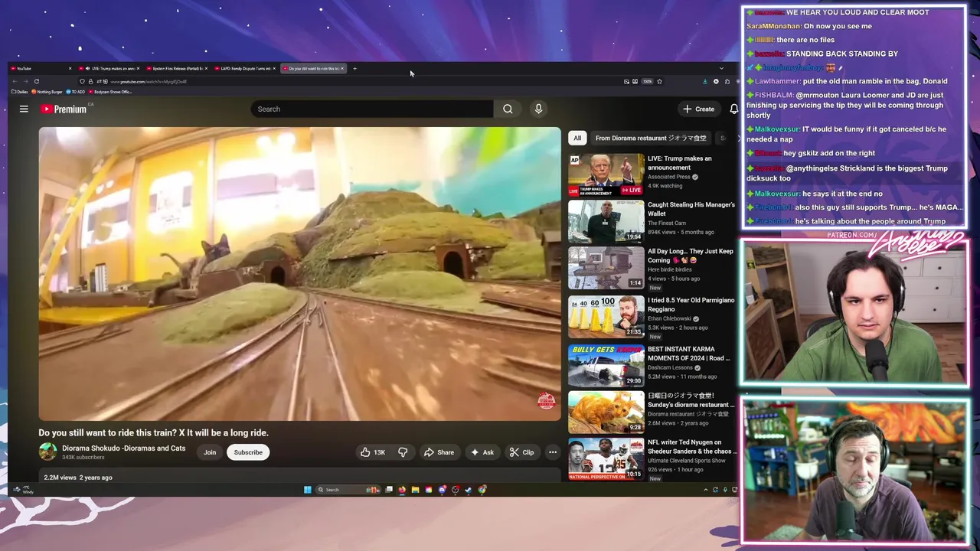The height and width of the screenshot is (551, 980).
Task: Show hidden system tray icons
Action: point(706,490)
